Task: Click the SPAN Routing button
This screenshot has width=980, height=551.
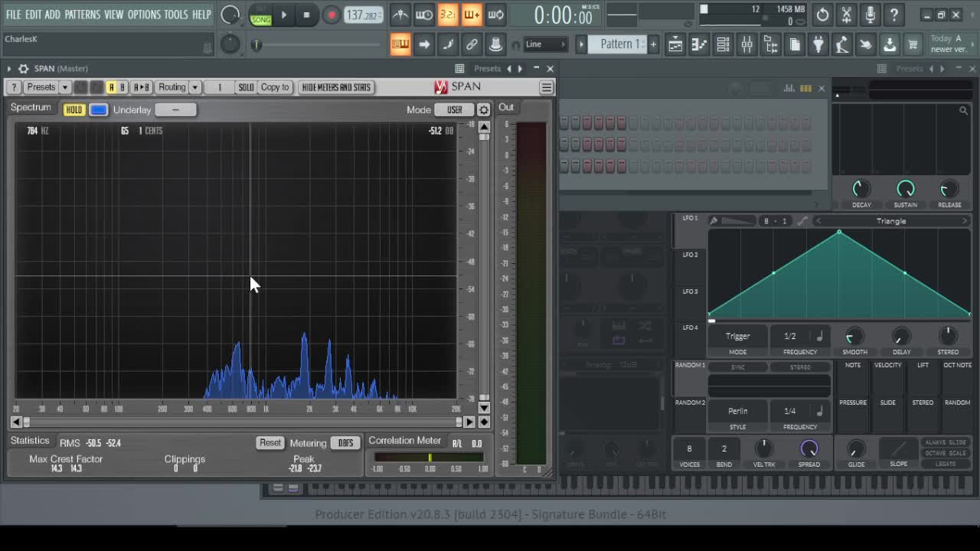Action: coord(171,87)
